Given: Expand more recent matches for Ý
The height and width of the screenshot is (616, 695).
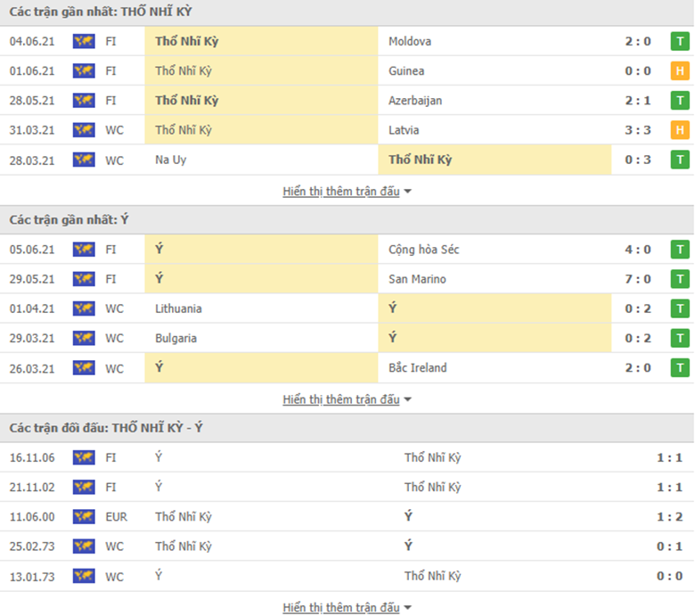Looking at the screenshot, I should click(x=347, y=399).
